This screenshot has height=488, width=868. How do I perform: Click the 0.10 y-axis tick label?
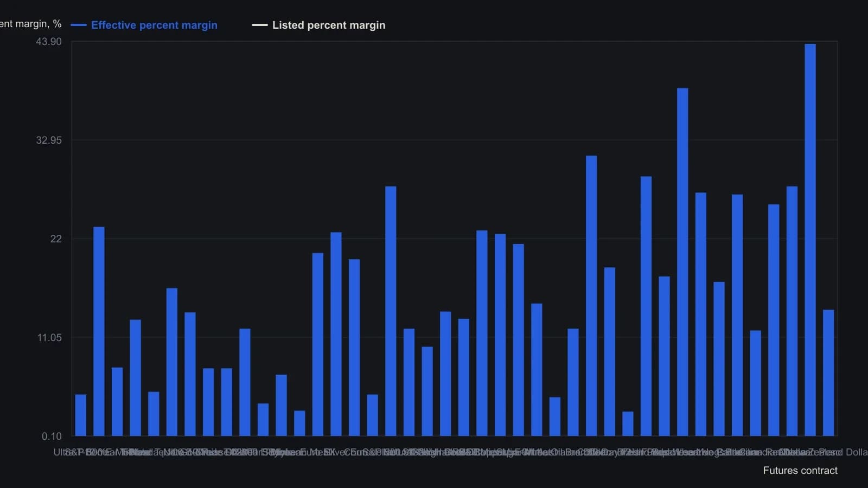pyautogui.click(x=52, y=436)
